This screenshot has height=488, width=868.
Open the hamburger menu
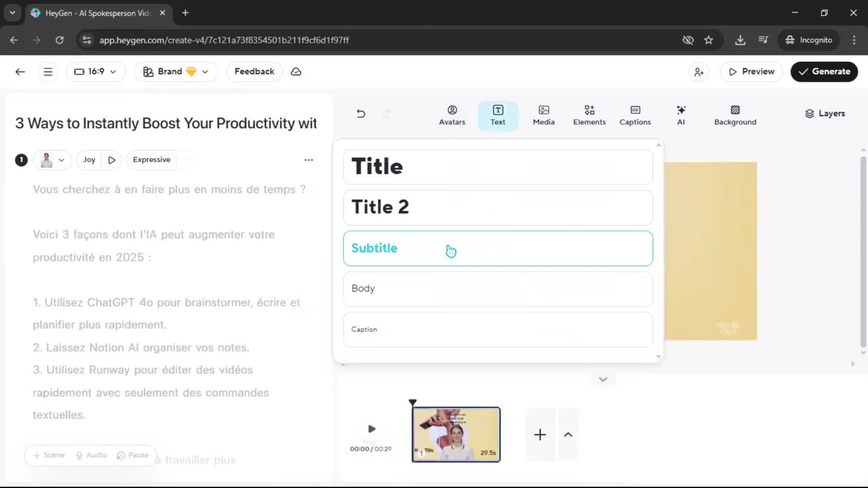click(x=48, y=72)
